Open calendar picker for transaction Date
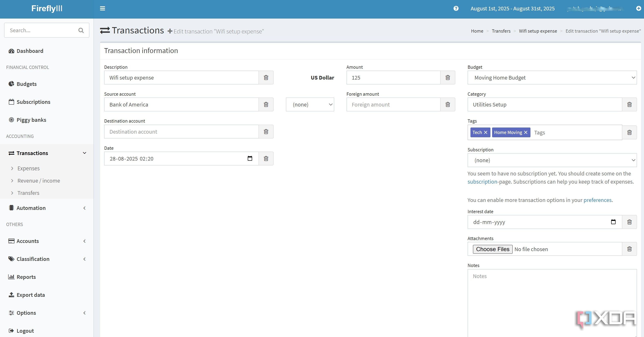Screen dimensions: 644x337 tap(250, 158)
